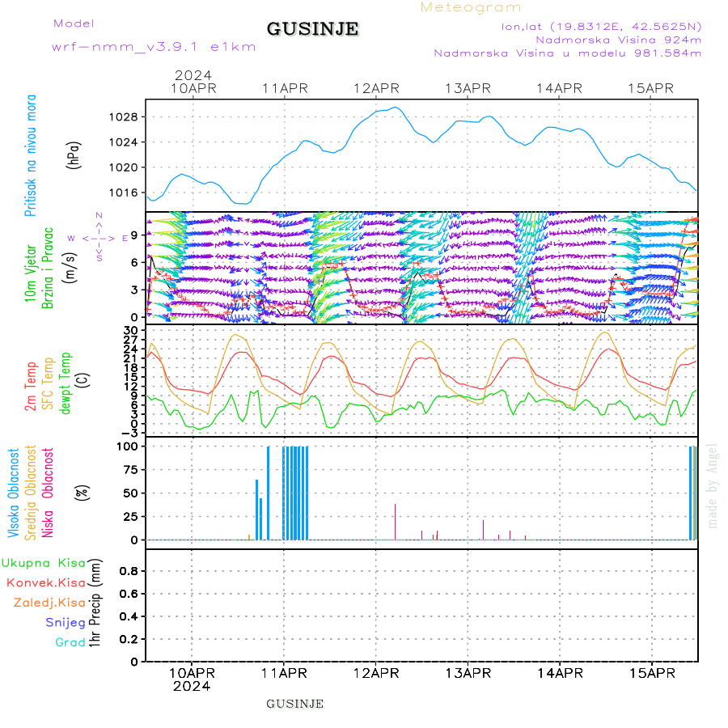Click the Brzina i Pravac axis label

coord(48,269)
